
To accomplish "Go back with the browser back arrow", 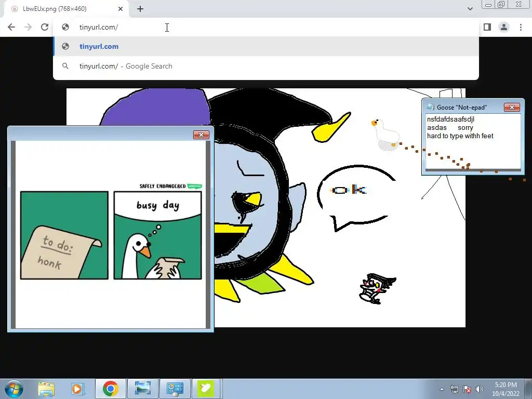I will coord(11,27).
